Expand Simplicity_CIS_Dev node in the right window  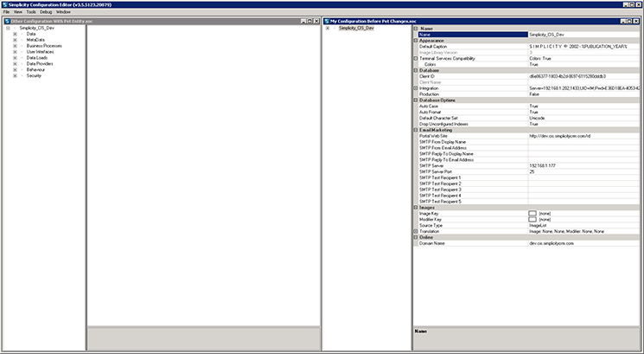(328, 28)
